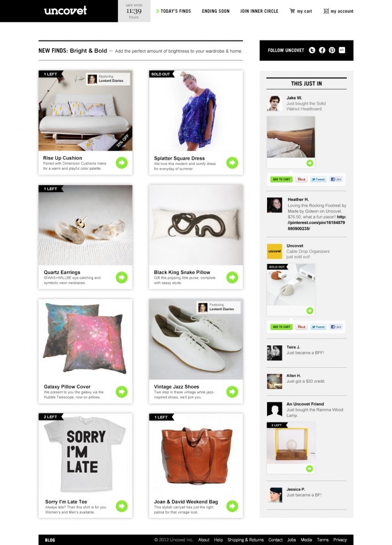Click the green arrow on Vintage Jazz Shoes
The image size is (392, 545).
(232, 392)
